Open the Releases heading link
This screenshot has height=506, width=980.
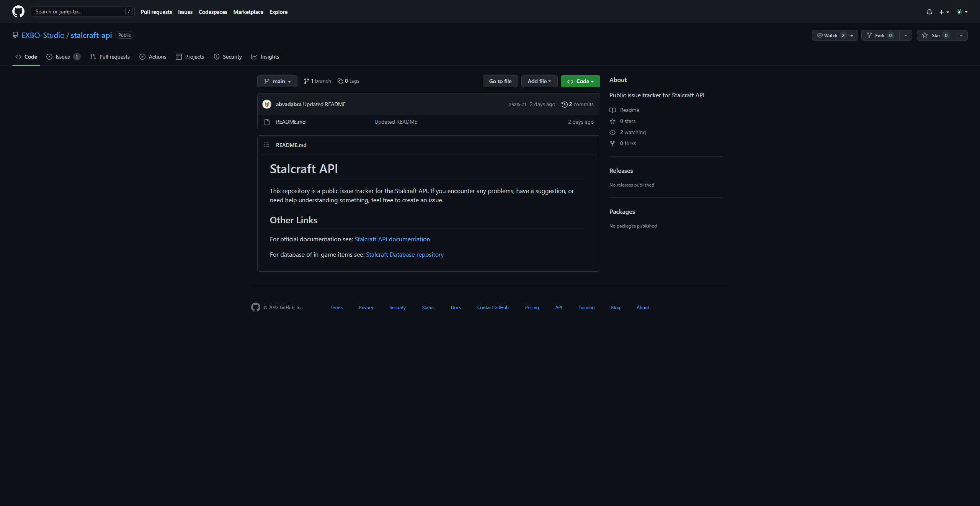point(621,170)
